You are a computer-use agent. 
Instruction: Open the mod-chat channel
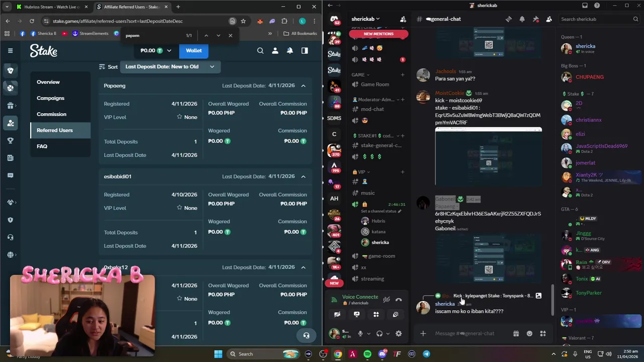pos(372,109)
